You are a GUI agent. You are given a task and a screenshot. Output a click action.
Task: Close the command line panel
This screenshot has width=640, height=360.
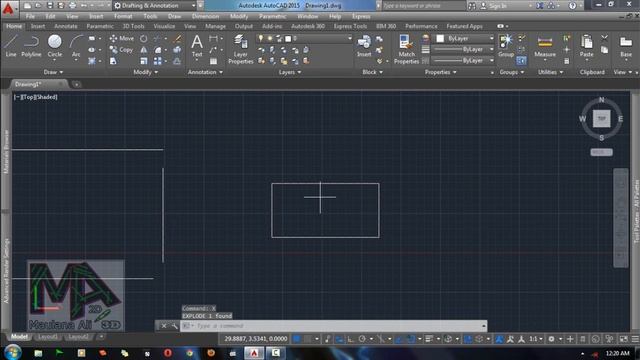[x=164, y=326]
